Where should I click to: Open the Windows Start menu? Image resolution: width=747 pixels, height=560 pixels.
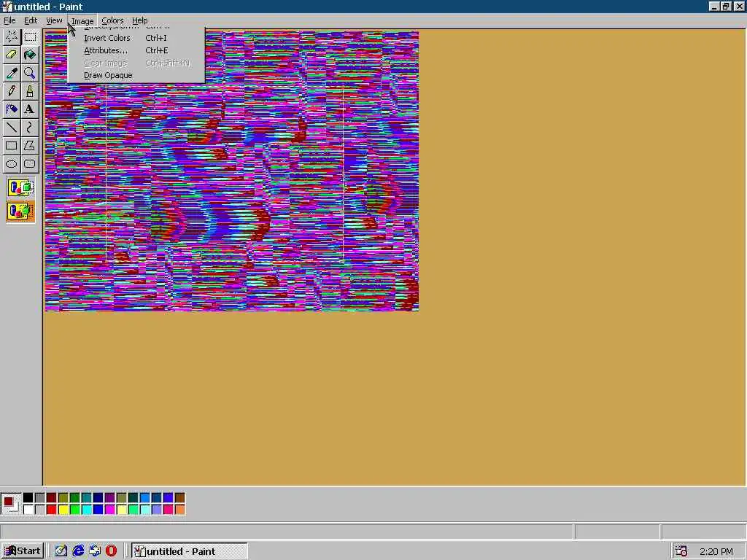23,551
